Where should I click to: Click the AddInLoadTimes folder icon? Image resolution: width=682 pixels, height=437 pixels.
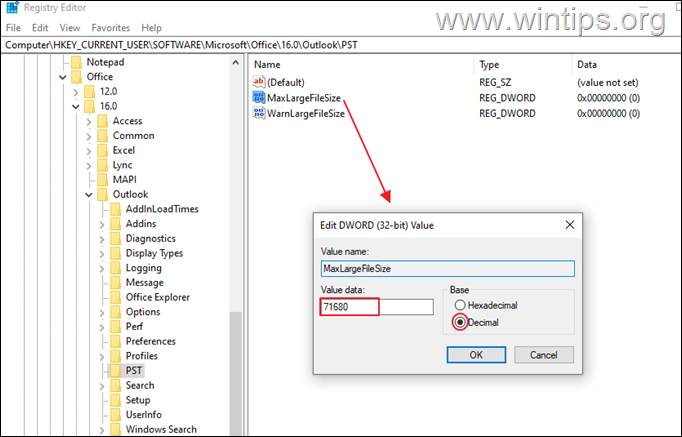point(115,209)
